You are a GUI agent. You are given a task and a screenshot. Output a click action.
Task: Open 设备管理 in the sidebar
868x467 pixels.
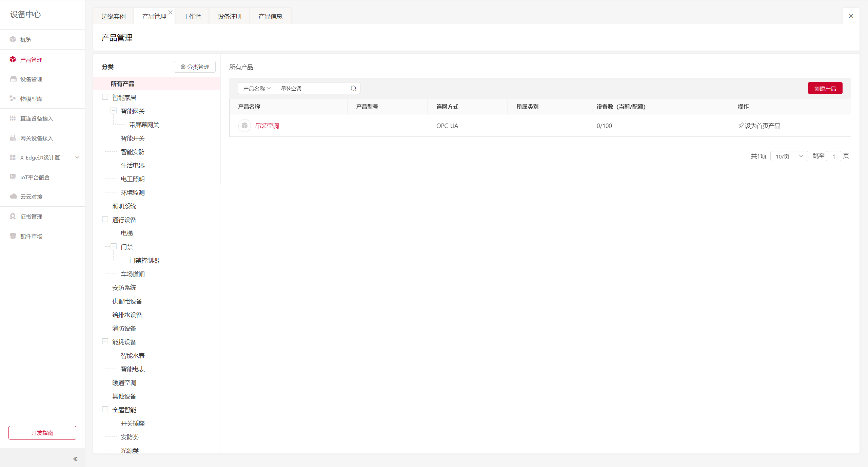coord(31,79)
